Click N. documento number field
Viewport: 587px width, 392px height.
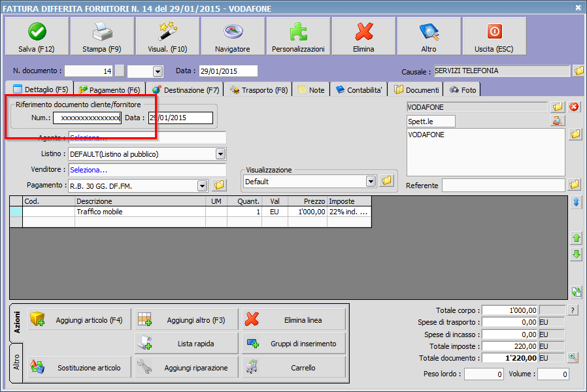pos(88,71)
